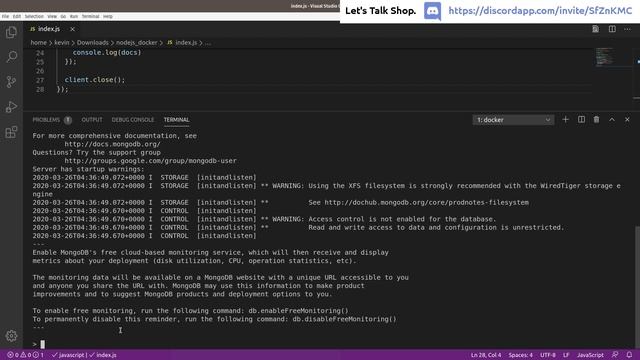
Task: Click the editor minimap
Action: 604,56
